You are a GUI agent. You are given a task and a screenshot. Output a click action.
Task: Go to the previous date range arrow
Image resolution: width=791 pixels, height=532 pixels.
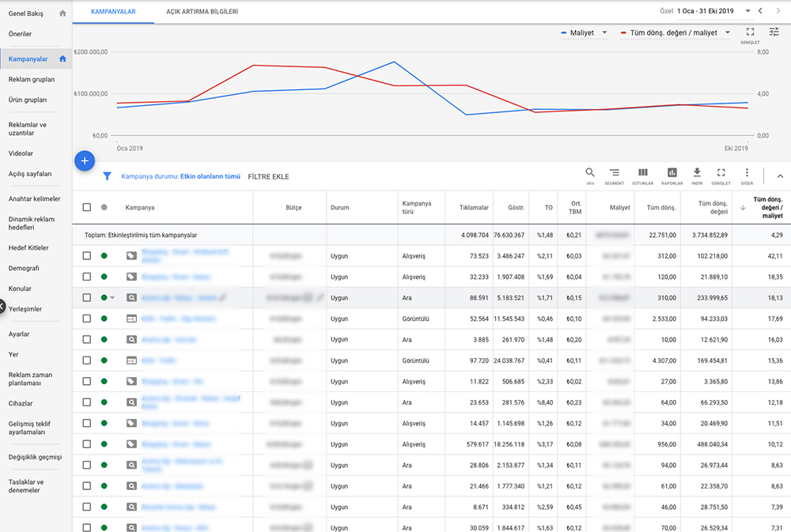pos(760,10)
